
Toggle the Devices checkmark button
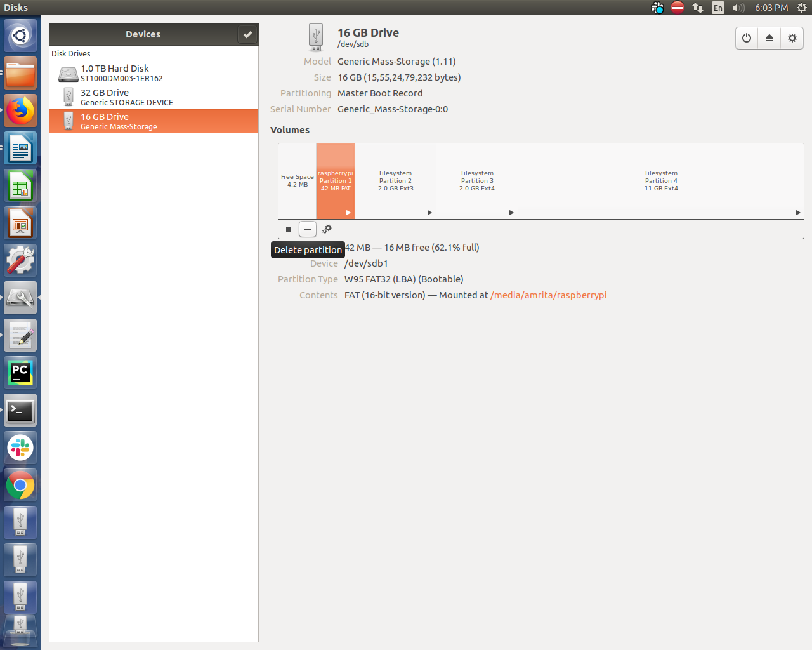point(247,34)
